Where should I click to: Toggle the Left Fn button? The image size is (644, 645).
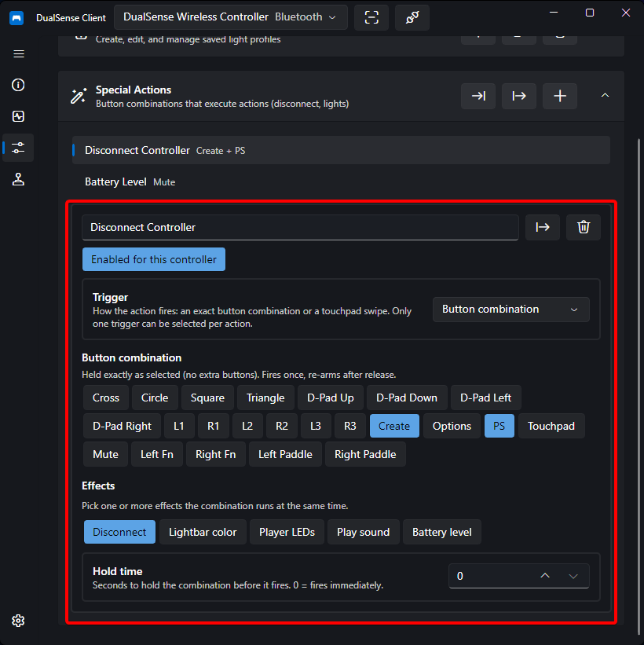(157, 454)
